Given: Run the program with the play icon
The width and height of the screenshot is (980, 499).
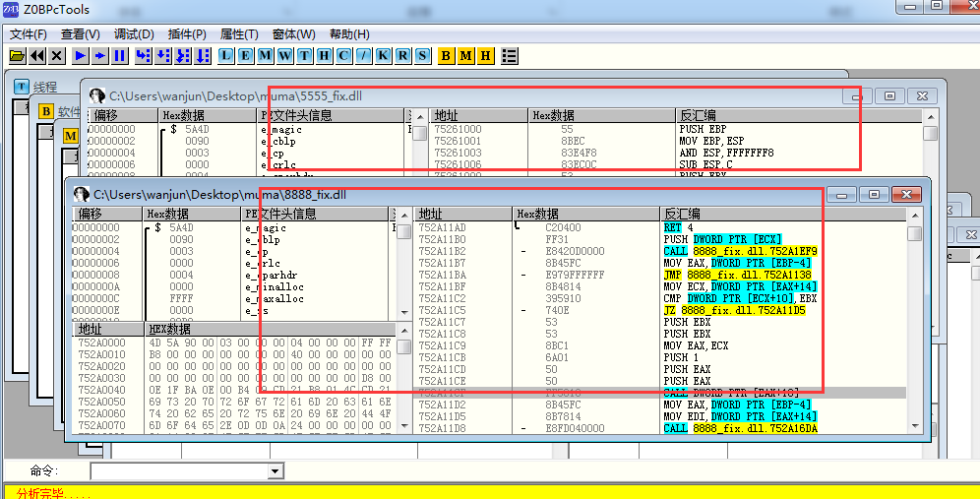Looking at the screenshot, I should (x=80, y=56).
